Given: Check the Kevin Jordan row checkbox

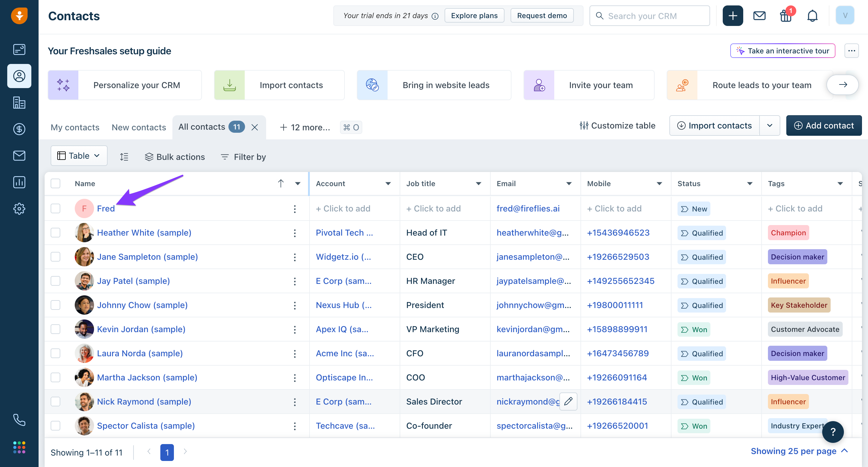Looking at the screenshot, I should point(55,329).
